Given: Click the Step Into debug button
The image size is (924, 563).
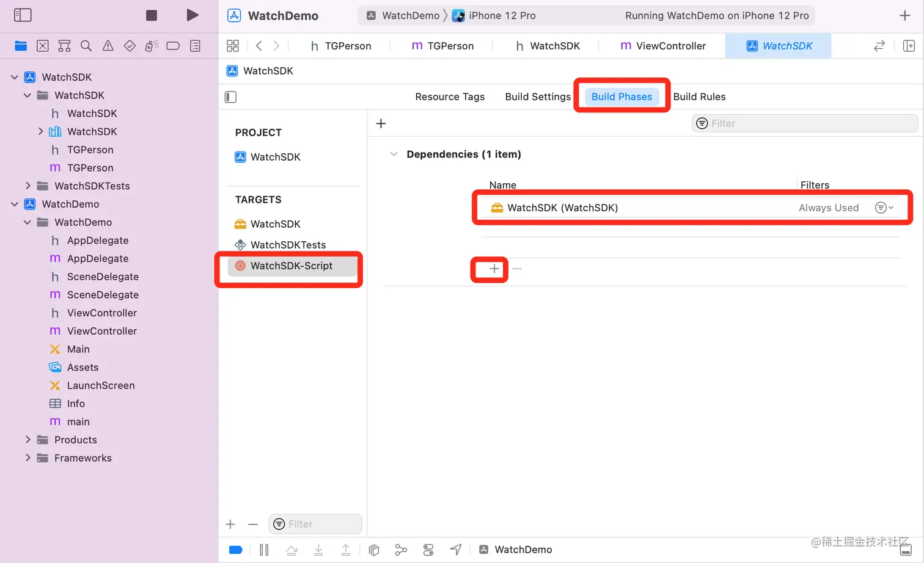Looking at the screenshot, I should point(318,550).
